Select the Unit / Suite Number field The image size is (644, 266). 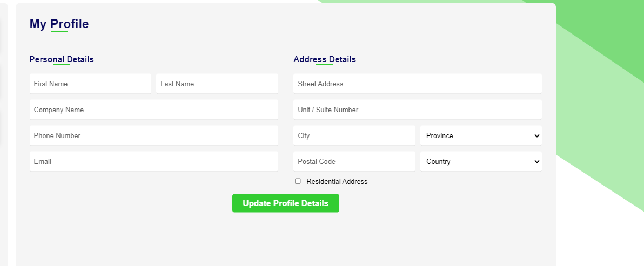click(418, 110)
